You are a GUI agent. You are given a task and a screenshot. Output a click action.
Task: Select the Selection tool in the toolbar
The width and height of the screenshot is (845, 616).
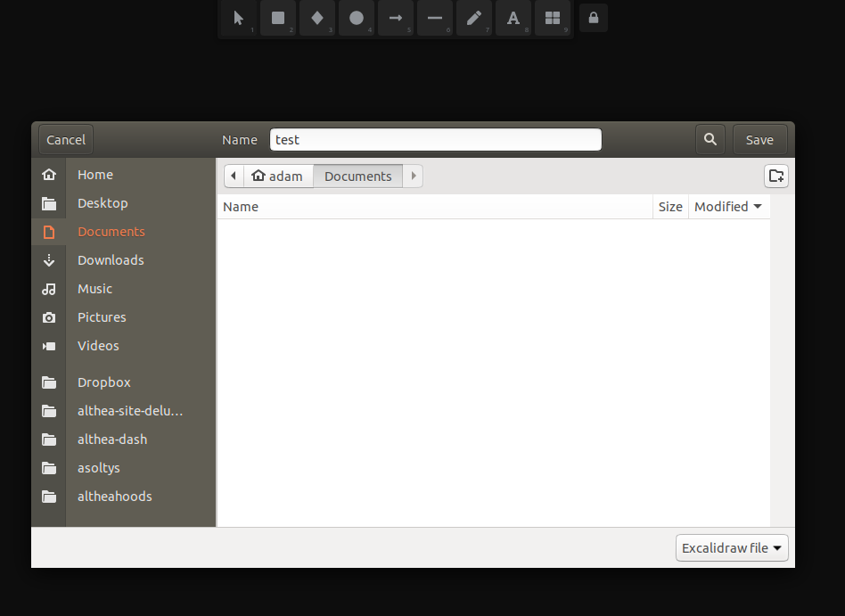point(238,18)
